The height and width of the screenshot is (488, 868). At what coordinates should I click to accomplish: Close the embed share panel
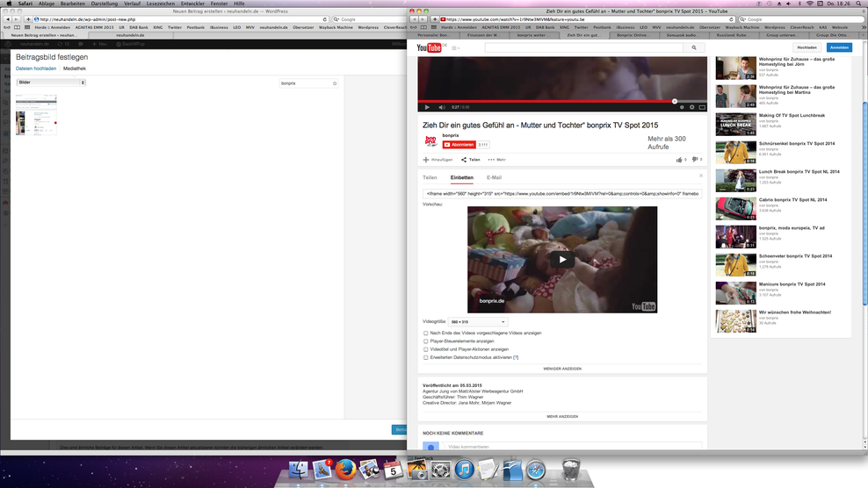click(701, 176)
